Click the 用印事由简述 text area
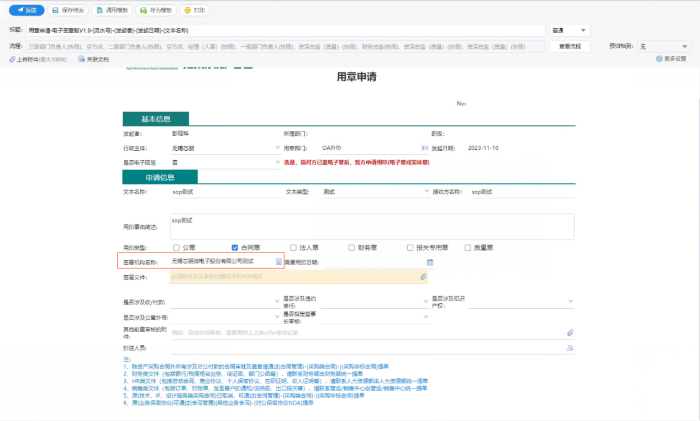This screenshot has height=421, width=700. 350,226
